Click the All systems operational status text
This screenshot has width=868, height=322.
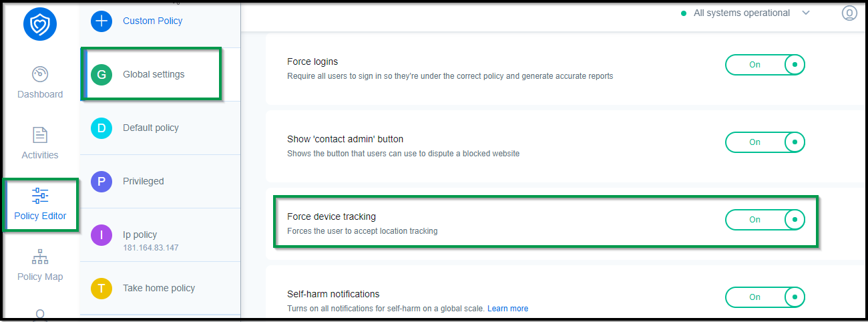tap(742, 13)
